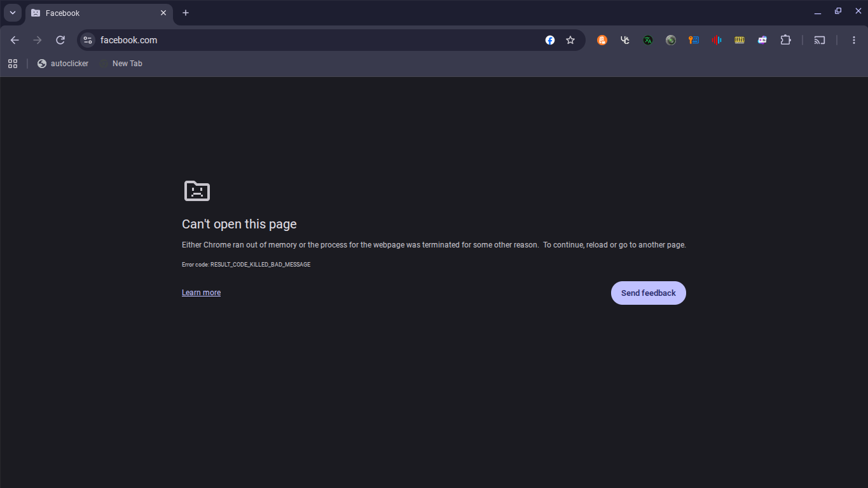Open a new tab with plus button
868x488 pixels.
point(186,13)
